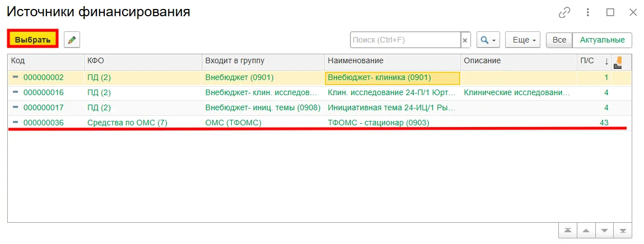The image size is (644, 244).
Task: Open the magnifier search dropdown
Action: point(488,40)
